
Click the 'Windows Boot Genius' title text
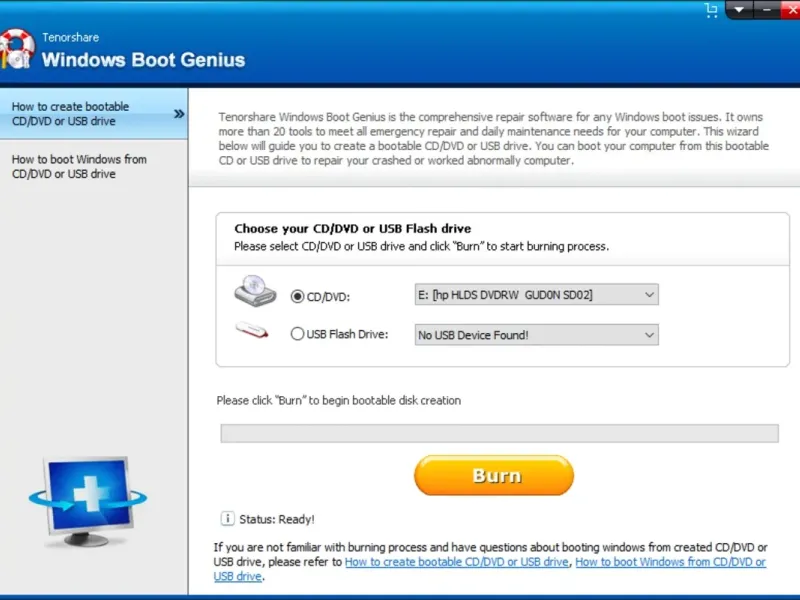pyautogui.click(x=143, y=60)
